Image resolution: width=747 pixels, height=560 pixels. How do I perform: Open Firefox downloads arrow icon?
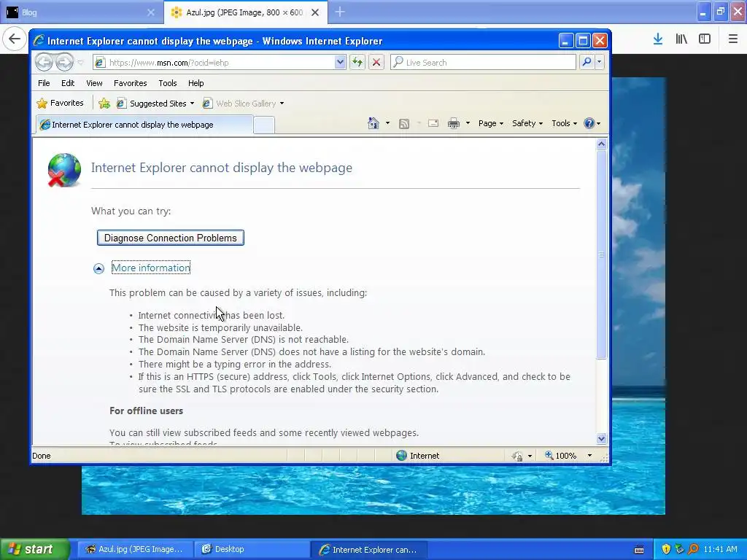coord(658,39)
